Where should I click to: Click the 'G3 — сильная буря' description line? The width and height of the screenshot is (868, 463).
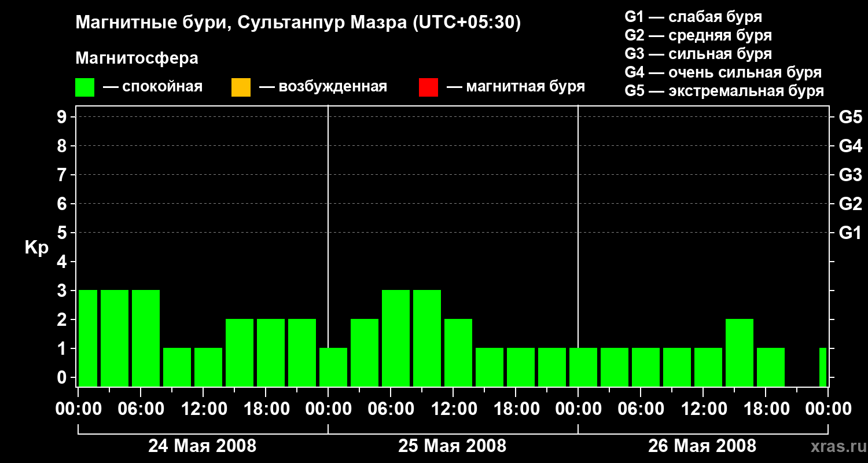(x=698, y=54)
